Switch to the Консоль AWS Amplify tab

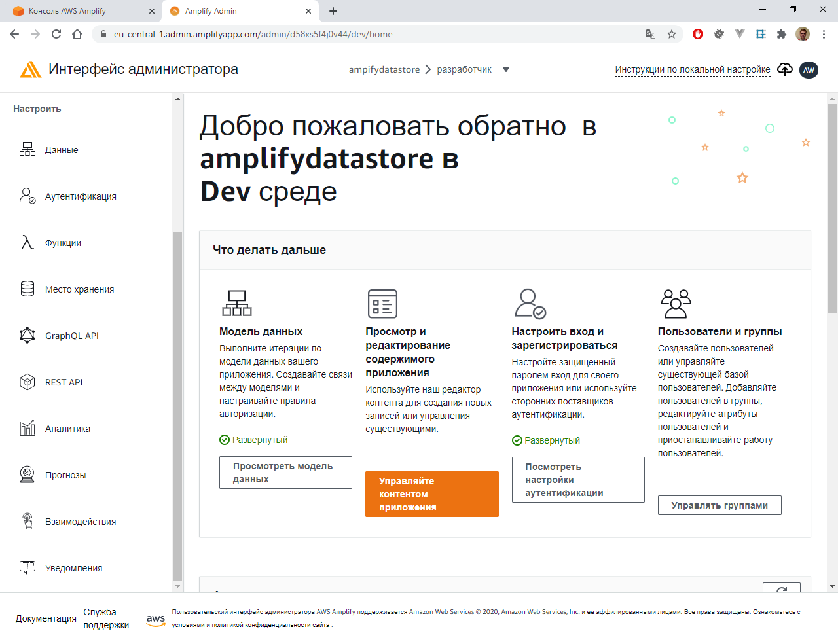[81, 11]
